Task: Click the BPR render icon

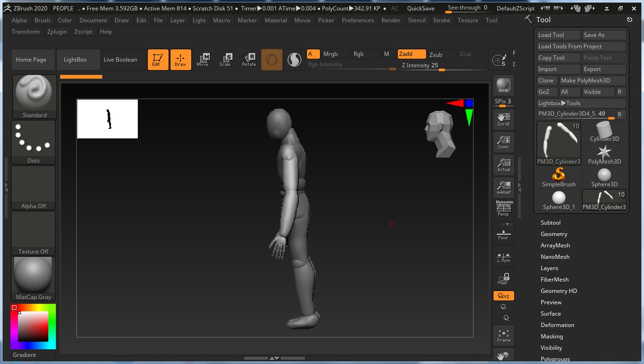Action: (x=503, y=86)
